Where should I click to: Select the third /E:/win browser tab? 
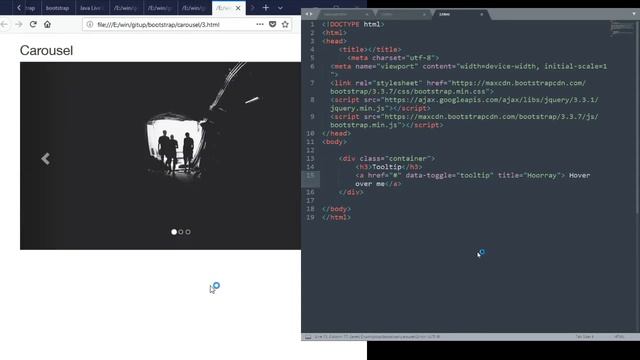[x=194, y=8]
